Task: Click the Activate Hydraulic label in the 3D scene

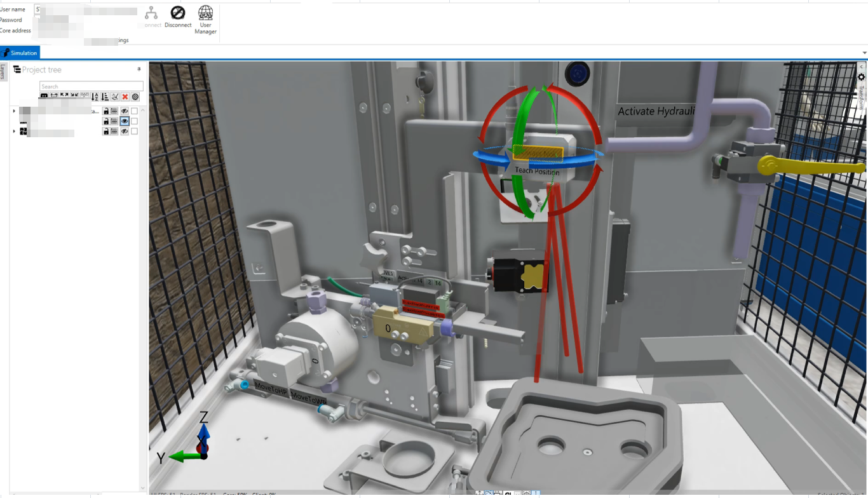Action: 656,111
